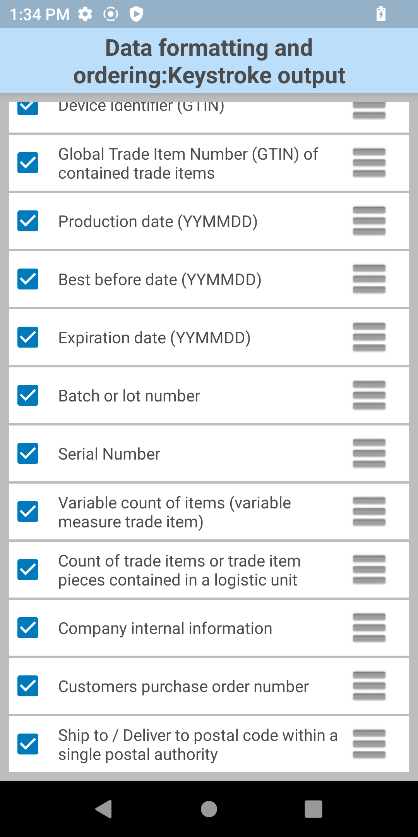This screenshot has height=837, width=418.
Task: Select the Customers purchase order number row label
Action: (x=183, y=686)
